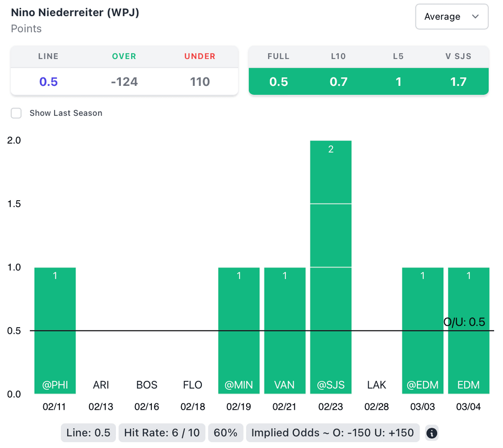Click the VAN 02/21 bar
503x448 pixels.
[284, 330]
